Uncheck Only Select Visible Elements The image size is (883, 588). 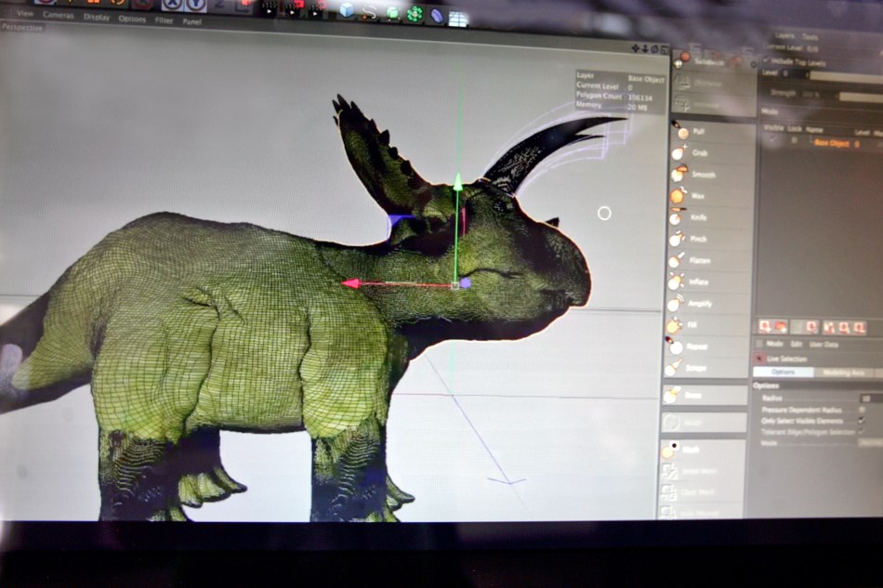coord(862,421)
